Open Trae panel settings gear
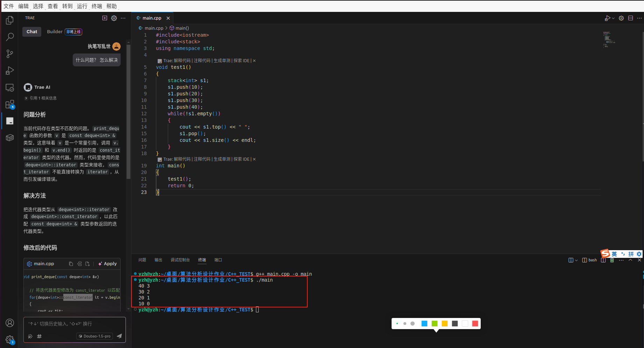Viewport: 644px width, 348px height. point(114,18)
